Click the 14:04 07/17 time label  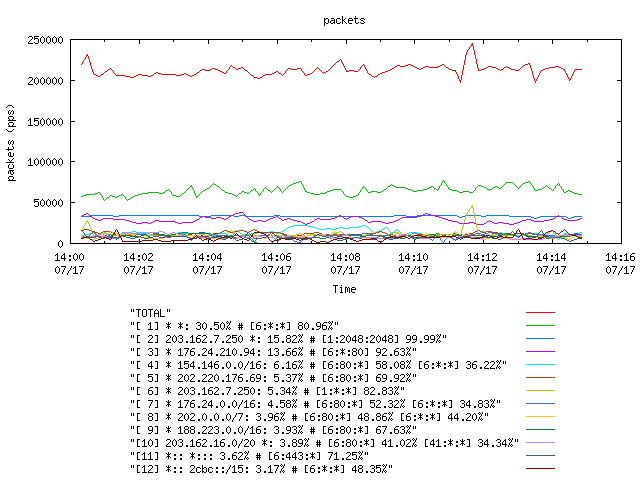(207, 264)
